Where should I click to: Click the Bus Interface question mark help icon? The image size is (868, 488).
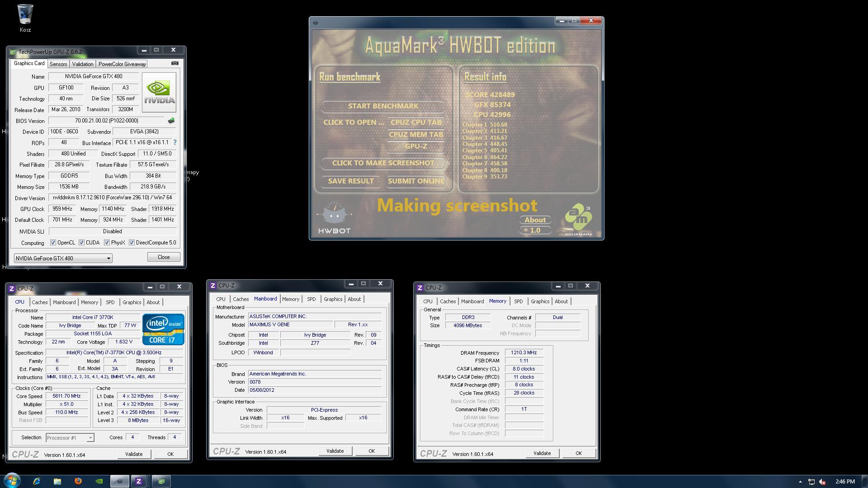tap(175, 142)
